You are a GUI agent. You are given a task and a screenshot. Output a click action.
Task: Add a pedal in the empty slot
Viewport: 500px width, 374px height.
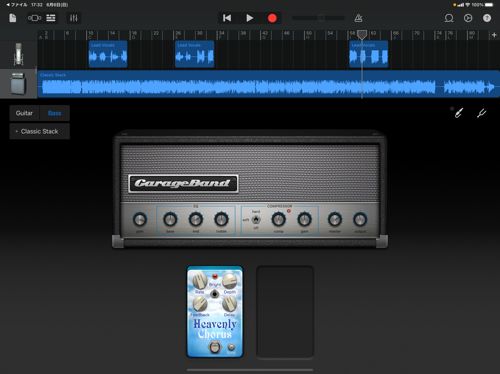coord(285,312)
